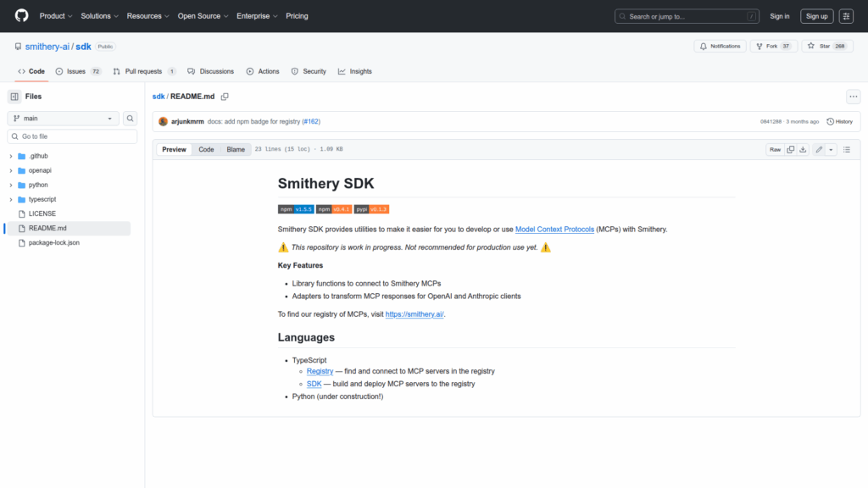The height and width of the screenshot is (488, 868).
Task: Click the Go to file field
Action: point(72,136)
